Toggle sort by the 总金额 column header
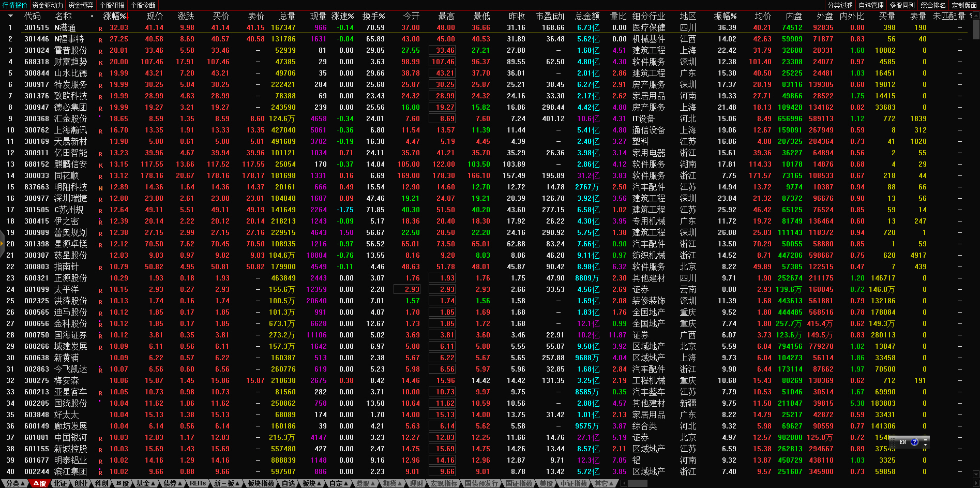 587,16
